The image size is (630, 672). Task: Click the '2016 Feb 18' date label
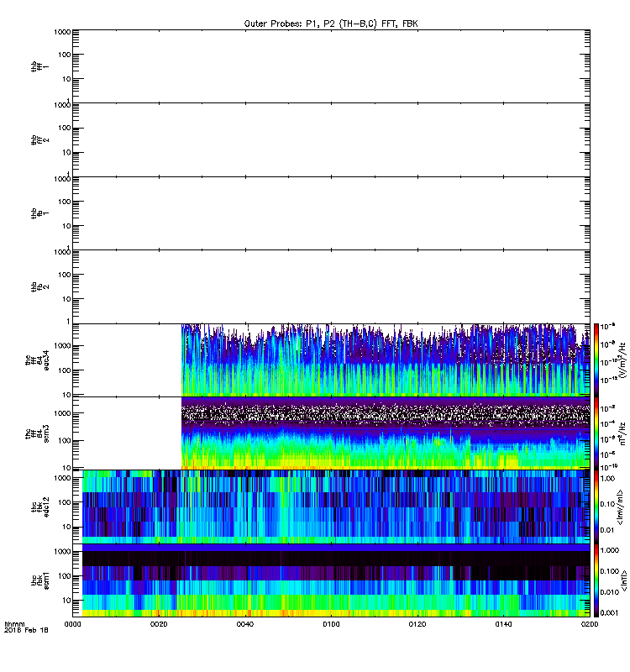[x=26, y=630]
